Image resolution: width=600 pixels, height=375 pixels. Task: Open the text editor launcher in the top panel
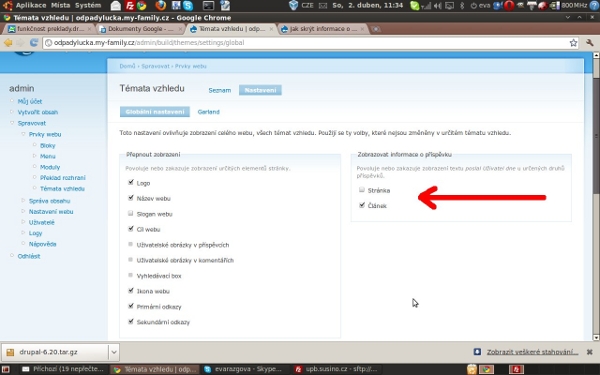225,5
